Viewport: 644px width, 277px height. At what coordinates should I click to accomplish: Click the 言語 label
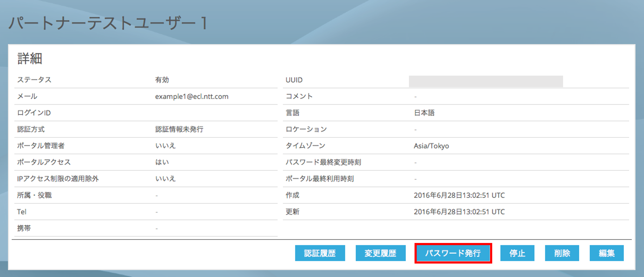pyautogui.click(x=292, y=113)
